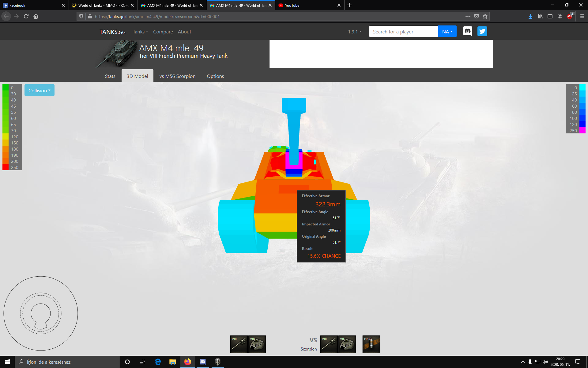Click the HEAT shell type icon
Viewport: 588px width, 368px height.
[371, 344]
